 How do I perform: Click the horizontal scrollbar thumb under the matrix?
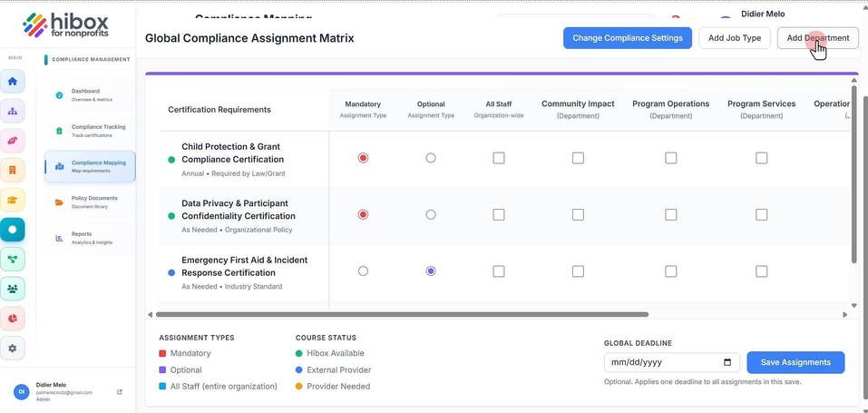[x=402, y=314]
